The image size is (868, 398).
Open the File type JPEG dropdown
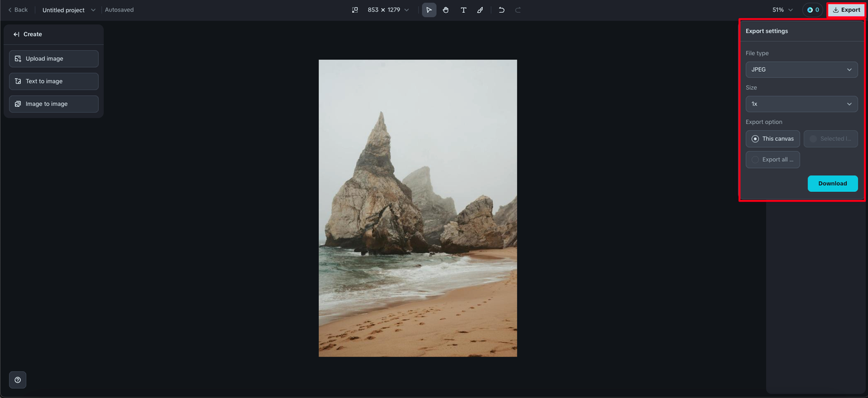pos(802,69)
